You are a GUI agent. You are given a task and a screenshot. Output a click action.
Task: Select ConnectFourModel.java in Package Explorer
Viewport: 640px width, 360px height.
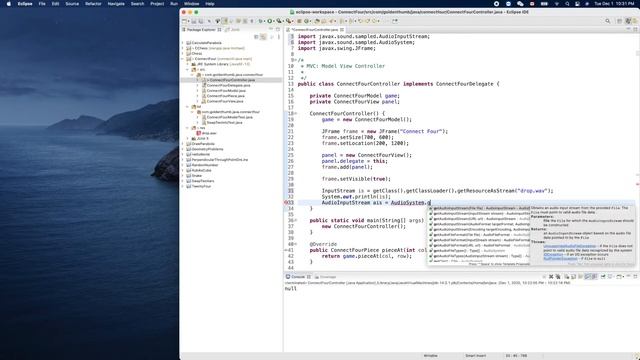pos(226,91)
